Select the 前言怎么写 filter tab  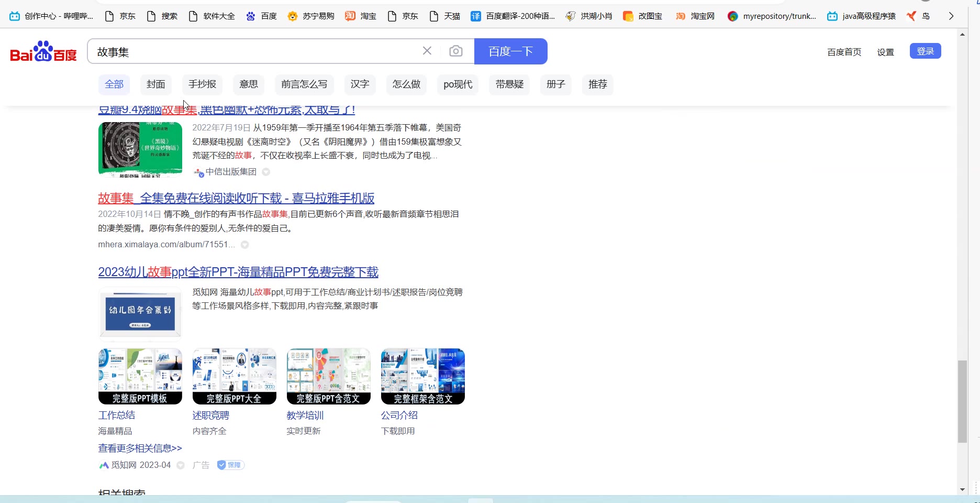(304, 84)
